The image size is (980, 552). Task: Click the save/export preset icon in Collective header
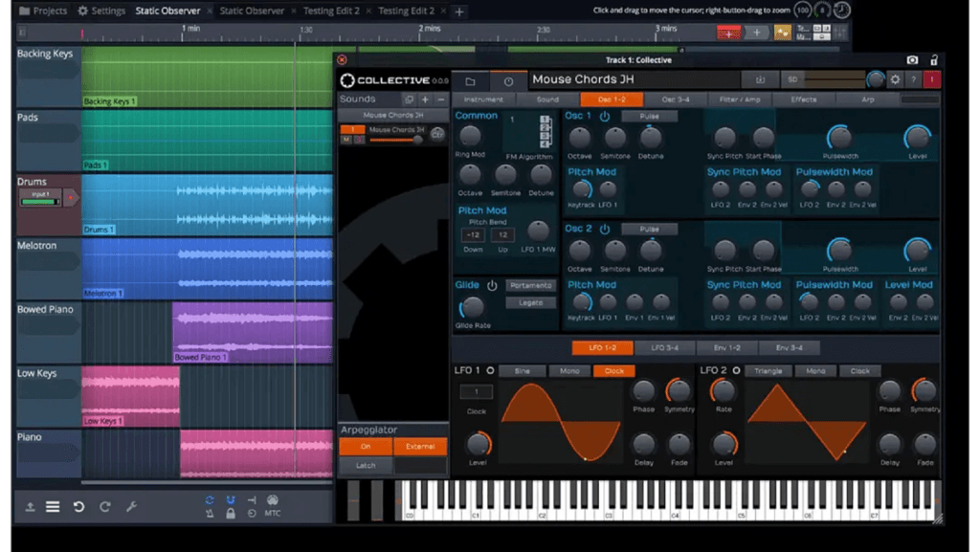pyautogui.click(x=761, y=80)
